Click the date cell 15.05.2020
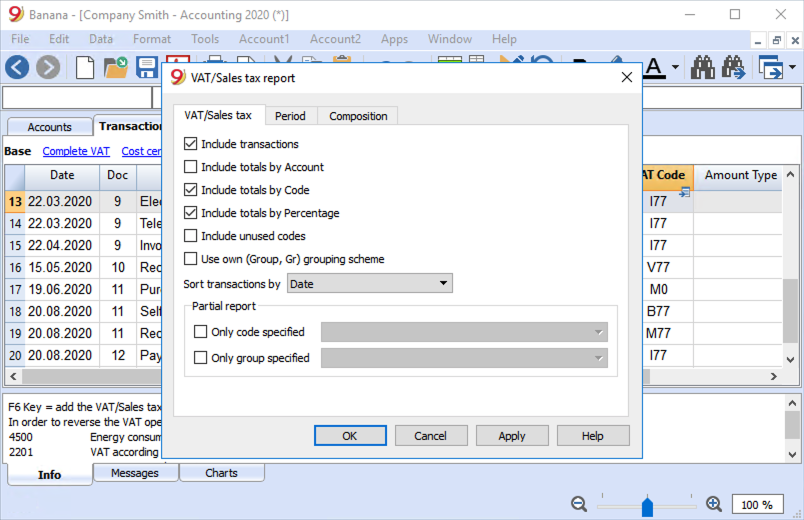Viewport: 804px width, 520px height. point(60,267)
